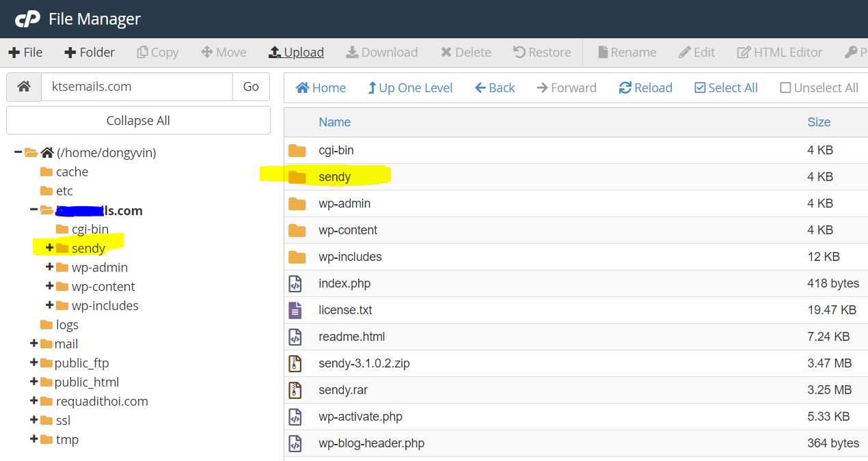
Task: Go up one level in the directory
Action: [x=410, y=88]
